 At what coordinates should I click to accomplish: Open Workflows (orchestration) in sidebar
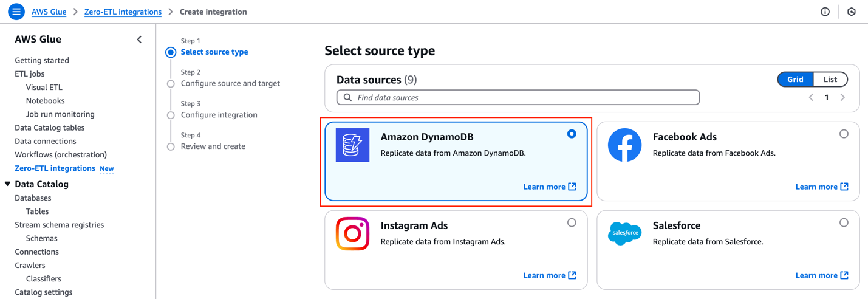(61, 154)
